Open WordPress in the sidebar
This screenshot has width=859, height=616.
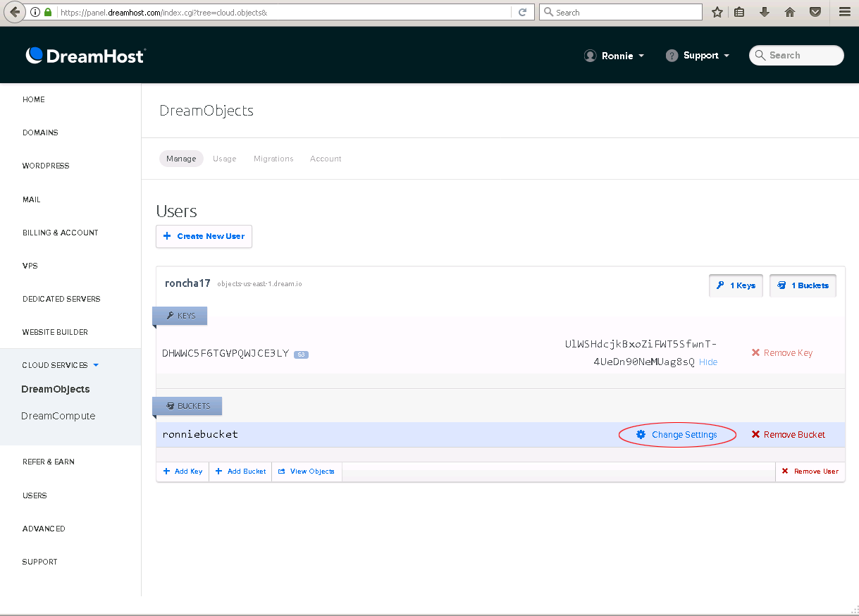[x=46, y=166]
